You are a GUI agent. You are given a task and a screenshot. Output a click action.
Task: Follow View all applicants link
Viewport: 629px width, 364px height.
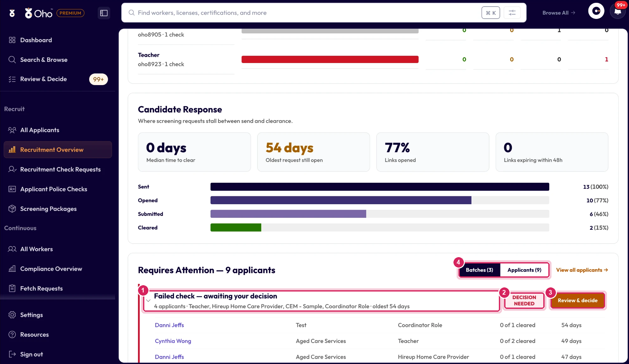(x=582, y=270)
